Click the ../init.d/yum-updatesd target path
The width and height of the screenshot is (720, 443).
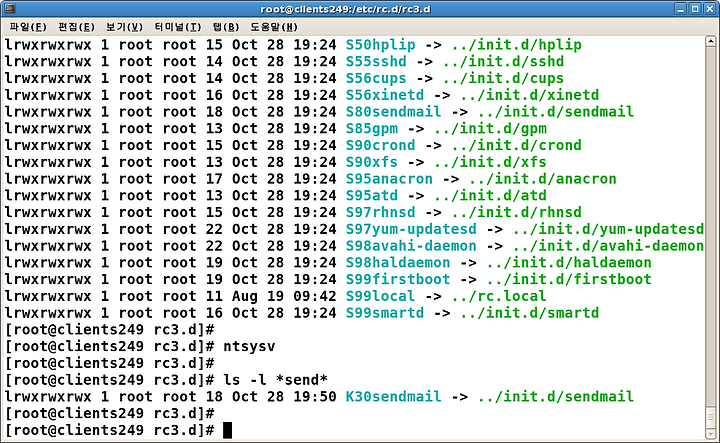point(608,229)
